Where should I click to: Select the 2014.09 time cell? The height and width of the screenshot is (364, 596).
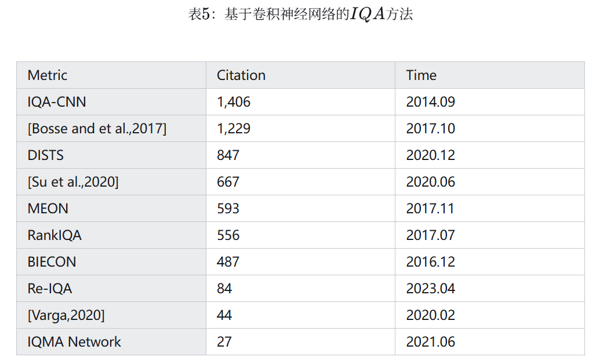pyautogui.click(x=431, y=102)
